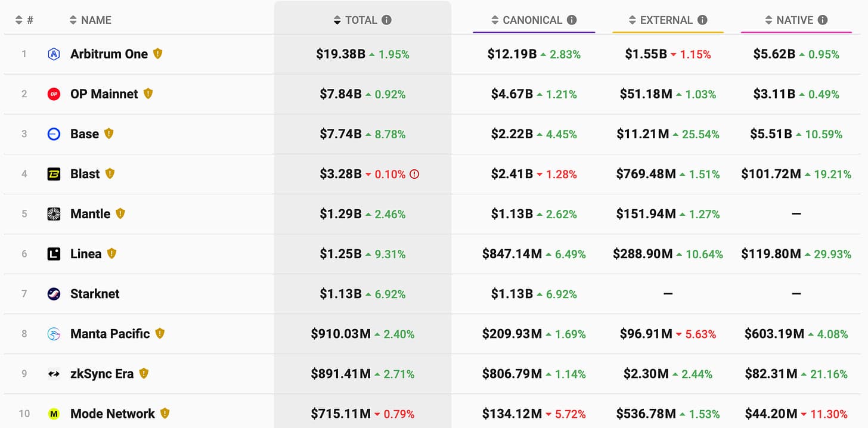Sort the table by NAME column

click(x=90, y=20)
